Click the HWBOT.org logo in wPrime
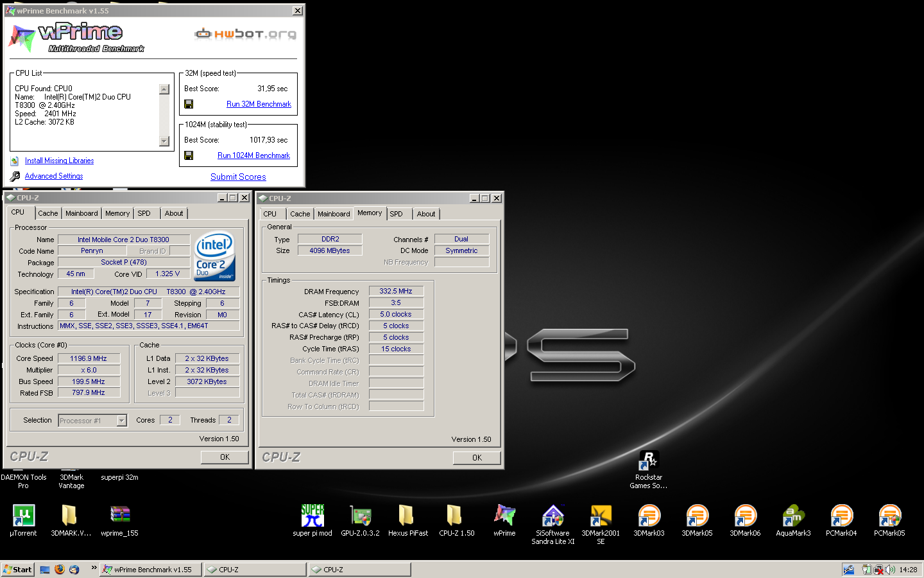This screenshot has width=924, height=578. pyautogui.click(x=246, y=33)
